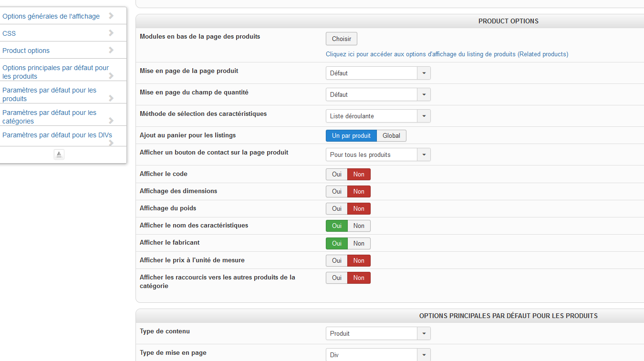This screenshot has height=361, width=644.
Task: Open the Méthode de sélection des caractéristiques dropdown
Action: [x=378, y=116]
